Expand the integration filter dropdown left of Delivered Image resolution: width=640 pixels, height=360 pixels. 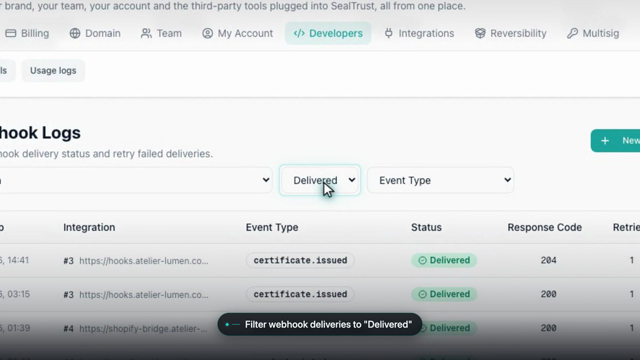(x=135, y=180)
